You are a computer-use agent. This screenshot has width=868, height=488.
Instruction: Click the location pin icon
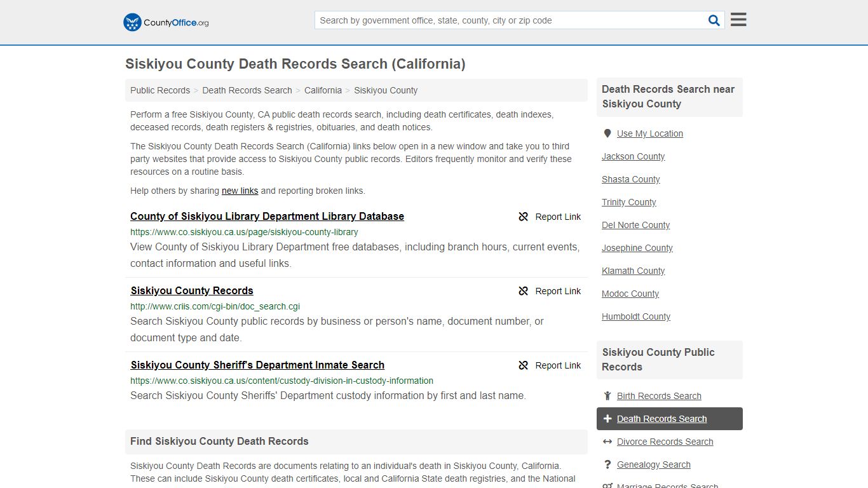click(x=607, y=133)
